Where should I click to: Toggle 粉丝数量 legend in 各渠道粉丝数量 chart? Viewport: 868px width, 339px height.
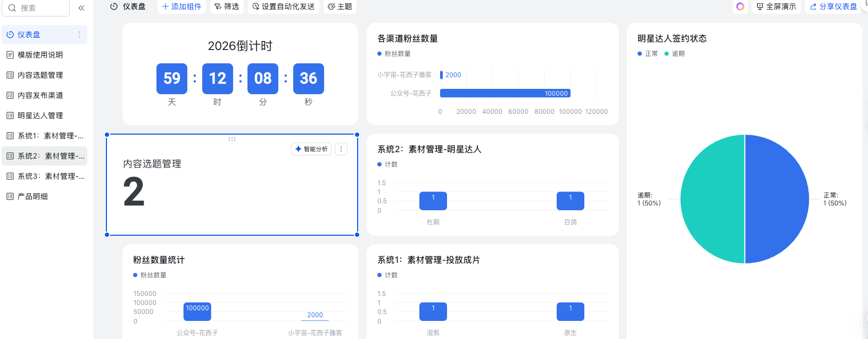[394, 54]
